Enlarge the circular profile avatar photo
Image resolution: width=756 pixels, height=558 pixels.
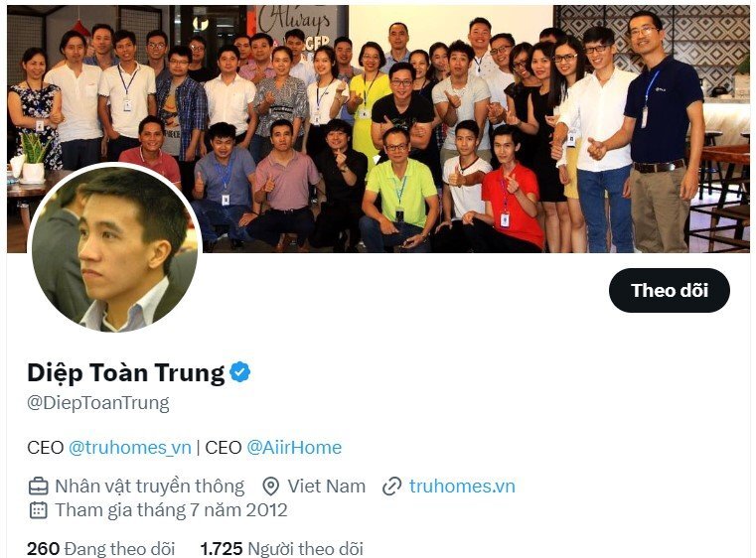pyautogui.click(x=115, y=248)
